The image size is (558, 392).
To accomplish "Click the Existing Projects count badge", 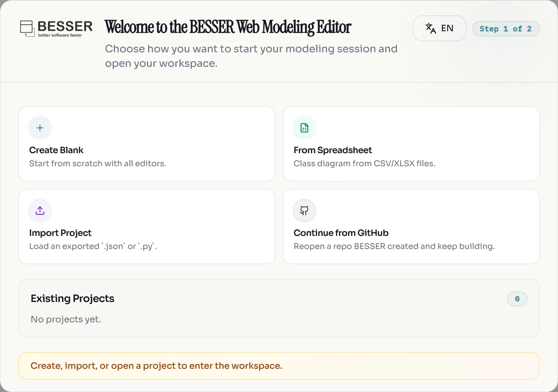I will [517, 299].
